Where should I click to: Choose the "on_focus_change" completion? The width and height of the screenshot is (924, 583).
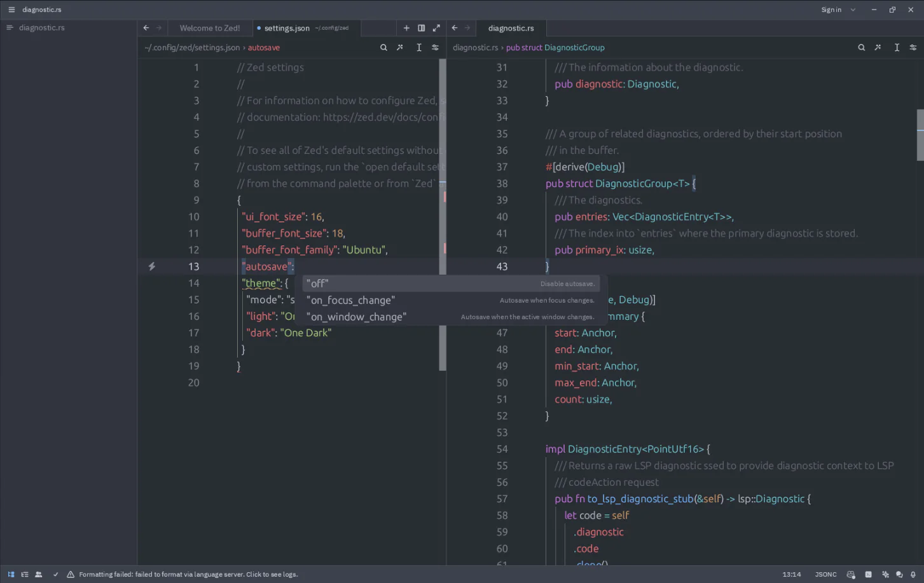coord(451,300)
